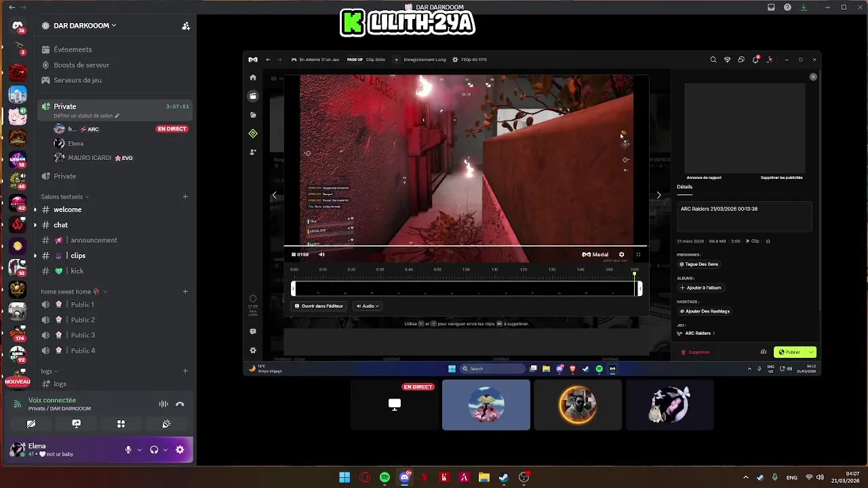
Task: Collapse the Salons textuels category
Action: point(64,197)
